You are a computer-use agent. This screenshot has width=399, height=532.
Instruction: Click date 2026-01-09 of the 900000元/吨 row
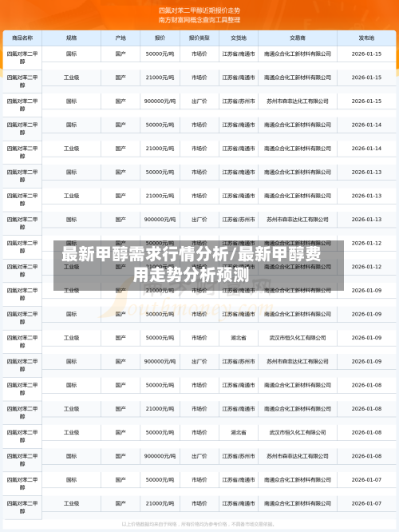tap(366, 361)
